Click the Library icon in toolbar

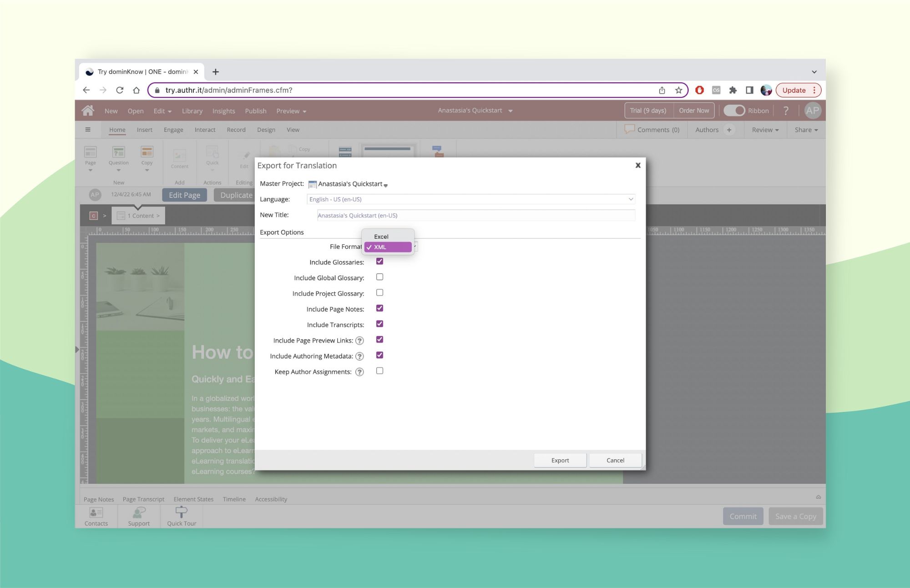coord(192,110)
